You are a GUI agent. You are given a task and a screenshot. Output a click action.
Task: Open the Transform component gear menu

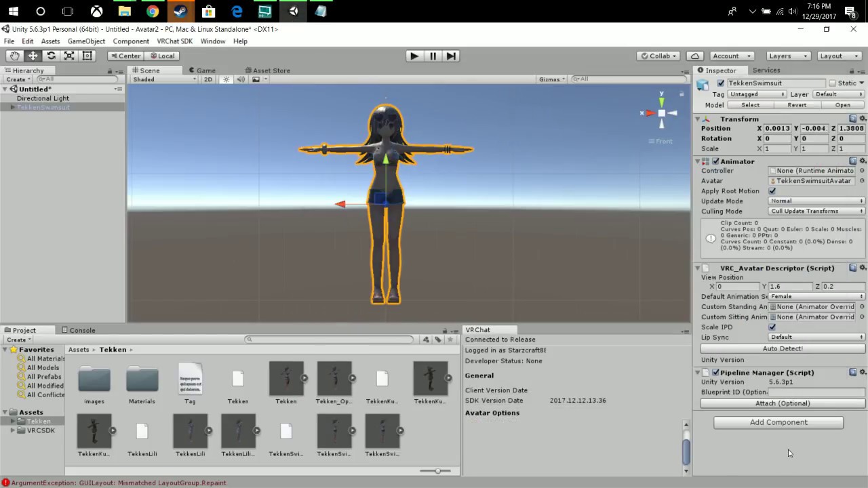(863, 119)
